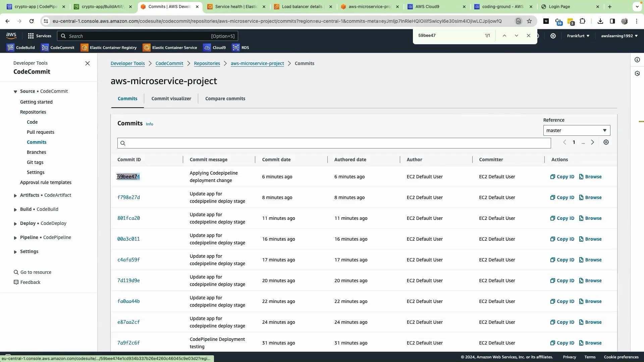Open CodeBuild shortcut in favorites bar
Image resolution: width=644 pixels, height=362 pixels.
coord(21,48)
